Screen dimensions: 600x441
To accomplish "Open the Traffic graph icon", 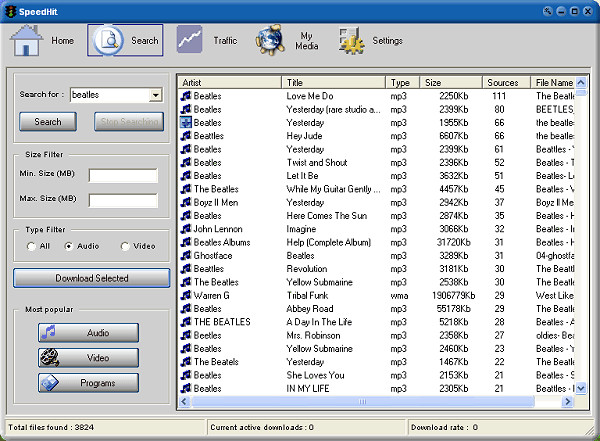I will (189, 39).
